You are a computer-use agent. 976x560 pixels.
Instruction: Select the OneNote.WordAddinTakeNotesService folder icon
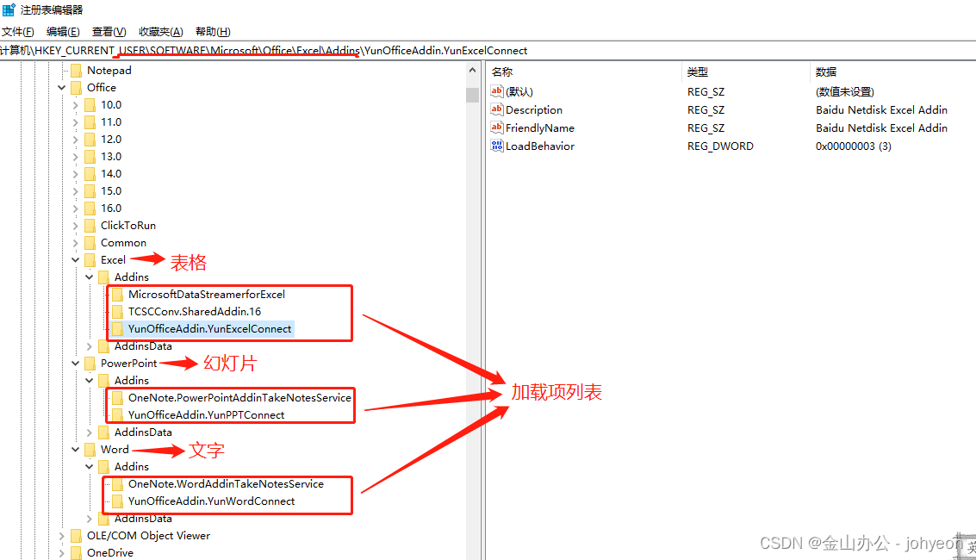117,484
